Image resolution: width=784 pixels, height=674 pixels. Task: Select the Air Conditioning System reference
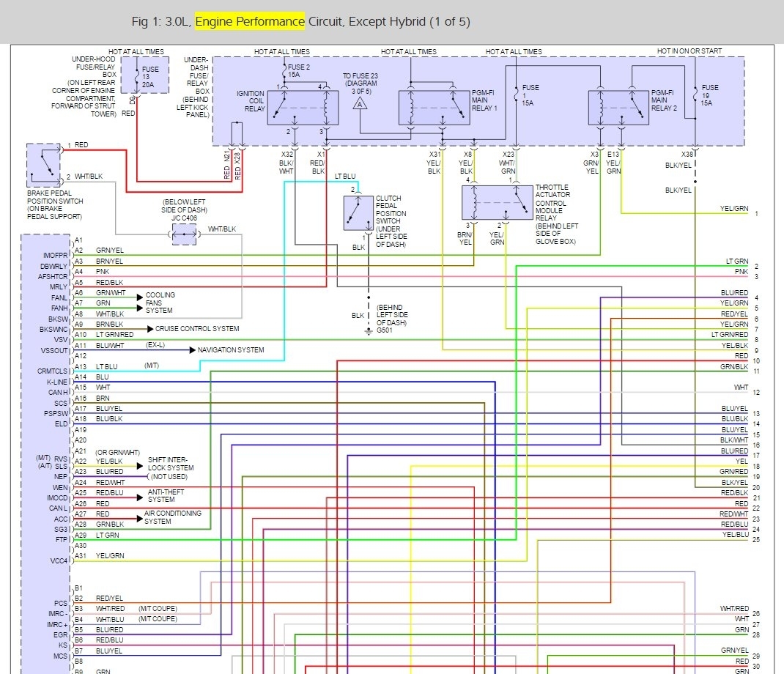coord(173,517)
